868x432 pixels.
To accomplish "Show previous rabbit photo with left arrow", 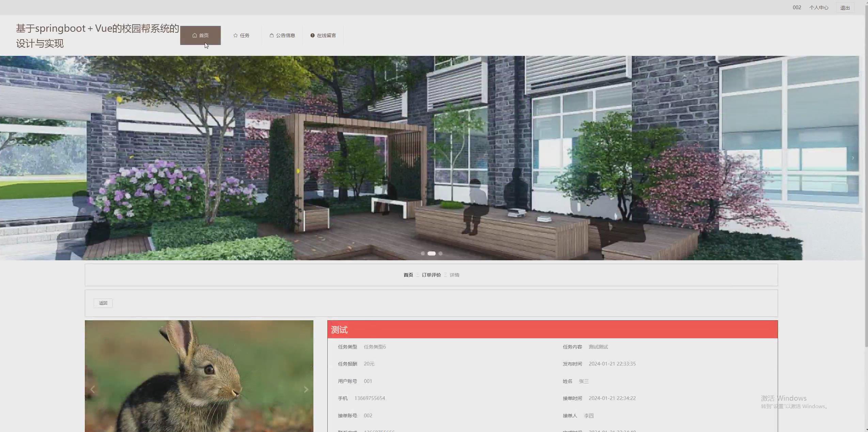I will coord(93,389).
